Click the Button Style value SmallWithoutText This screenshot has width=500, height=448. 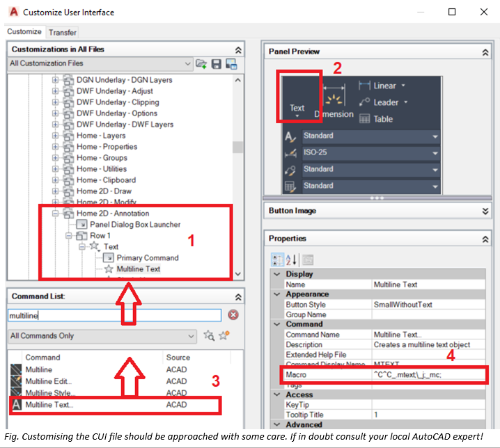coord(429,305)
